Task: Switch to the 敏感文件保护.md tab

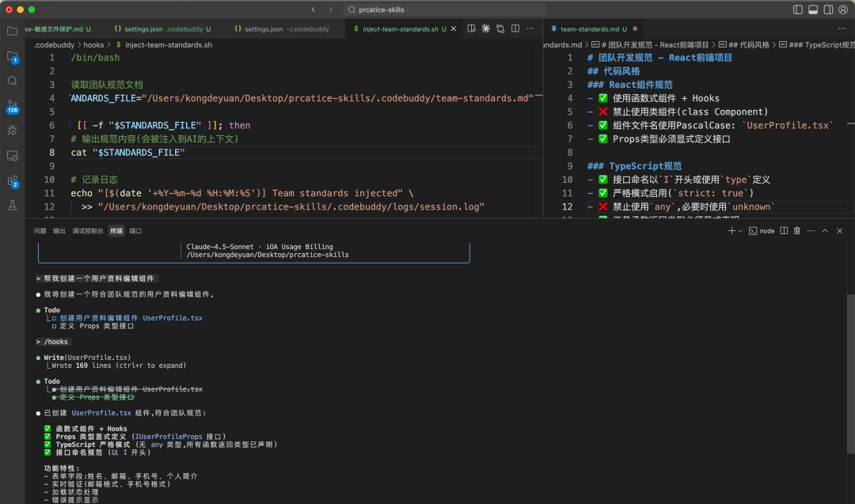Action: (x=57, y=28)
